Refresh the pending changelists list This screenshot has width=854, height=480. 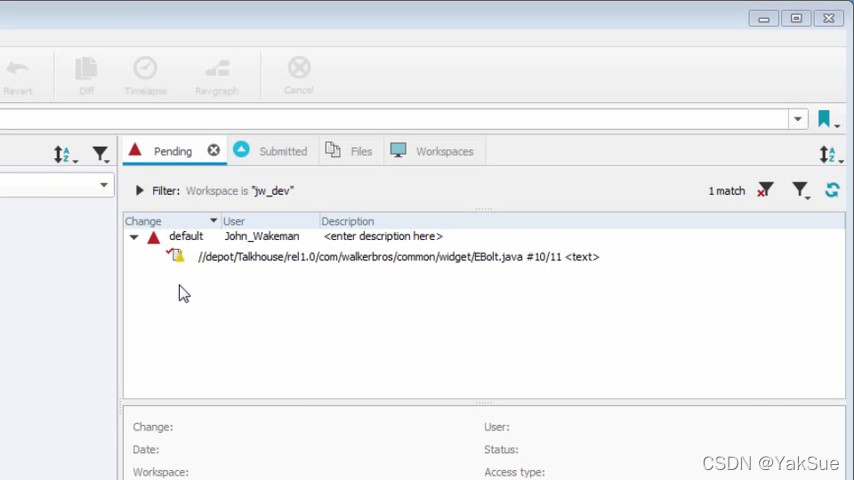[832, 190]
